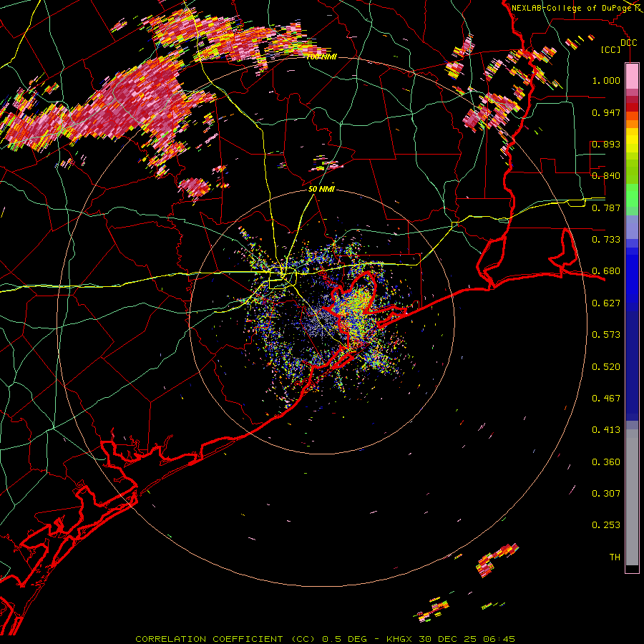
Task: Select the 0.253 legend value
Action: [606, 525]
